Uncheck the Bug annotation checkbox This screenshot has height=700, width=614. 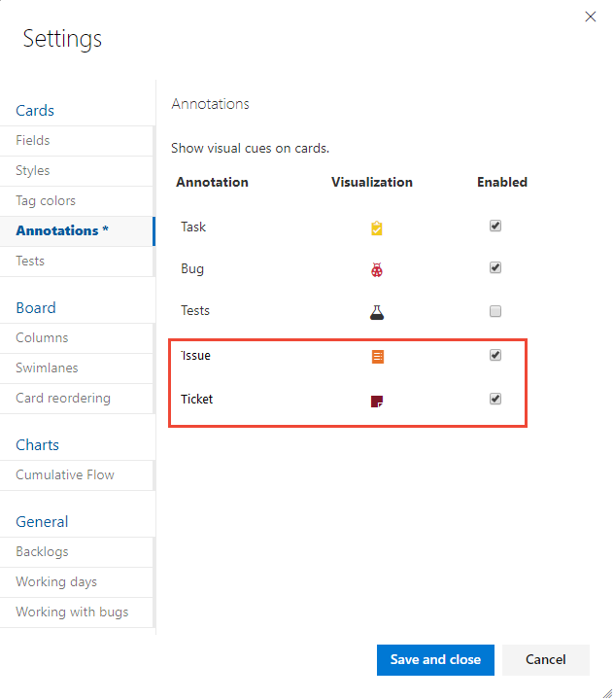tap(495, 267)
